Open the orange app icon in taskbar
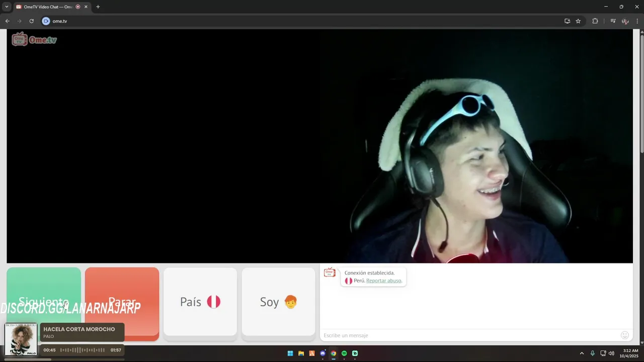 click(x=312, y=353)
